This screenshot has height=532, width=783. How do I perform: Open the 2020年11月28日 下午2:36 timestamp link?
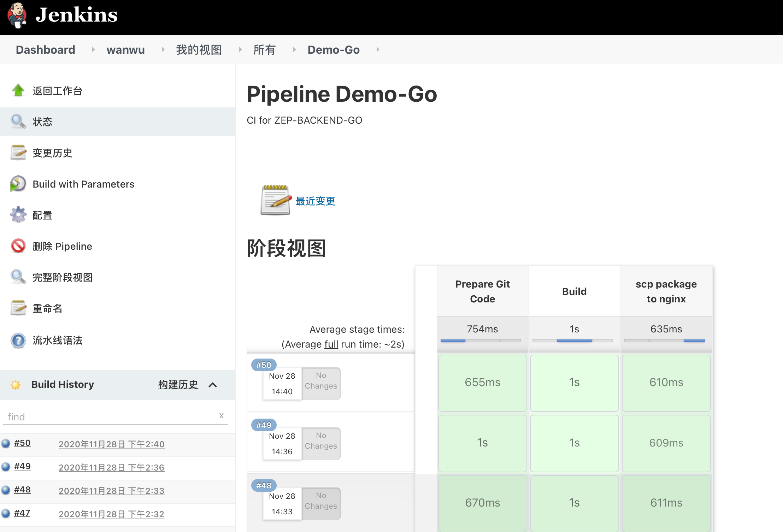tap(112, 467)
